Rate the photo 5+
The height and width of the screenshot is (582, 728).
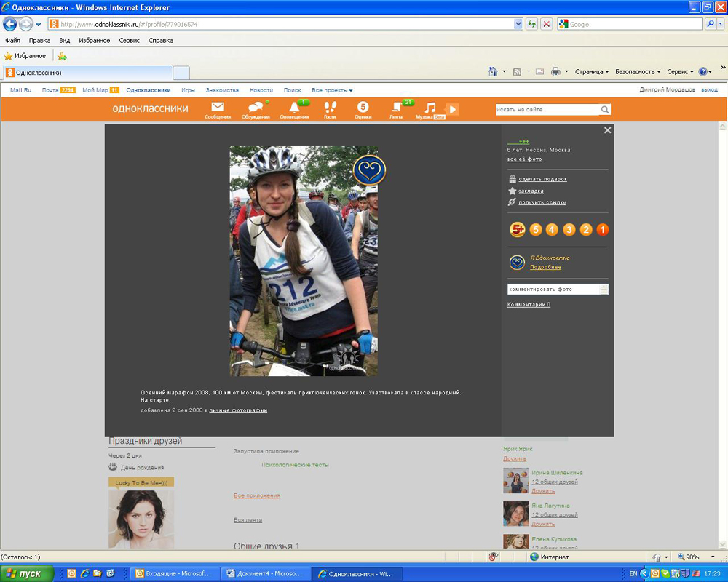(517, 229)
